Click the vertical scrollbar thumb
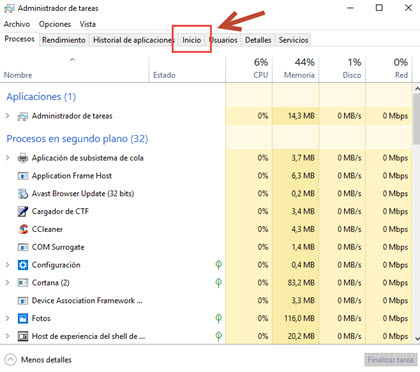Screen dimensions: 420x372 pos(416,119)
